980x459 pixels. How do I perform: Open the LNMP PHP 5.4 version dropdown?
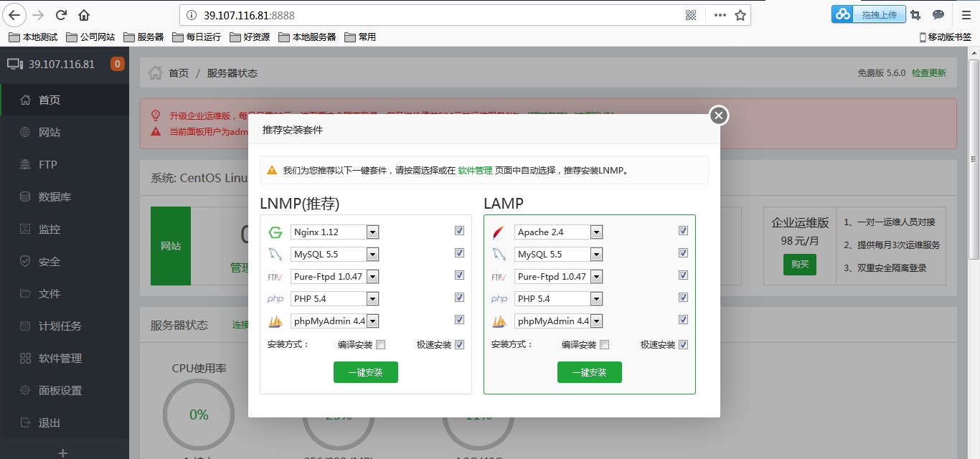coord(335,299)
